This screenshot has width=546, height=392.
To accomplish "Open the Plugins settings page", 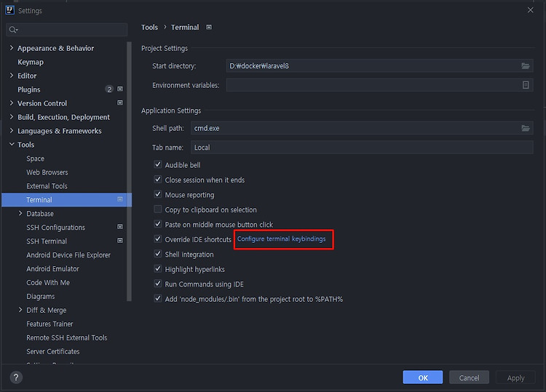I will [29, 89].
